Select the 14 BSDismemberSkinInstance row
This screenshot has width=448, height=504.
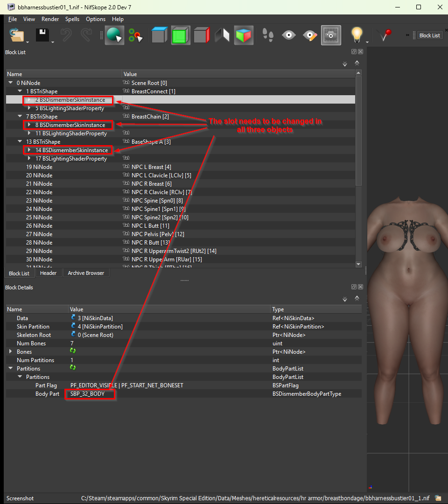coord(181,150)
